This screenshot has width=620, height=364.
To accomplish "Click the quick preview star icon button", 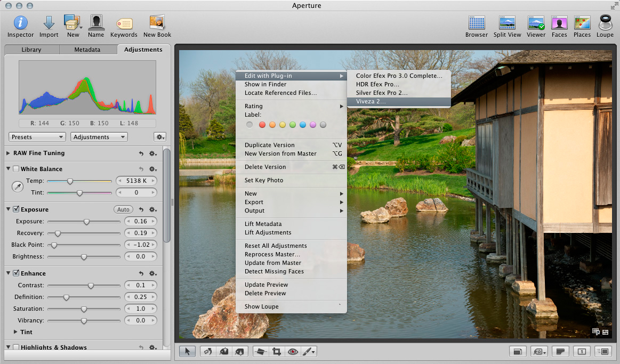I will 538,351.
